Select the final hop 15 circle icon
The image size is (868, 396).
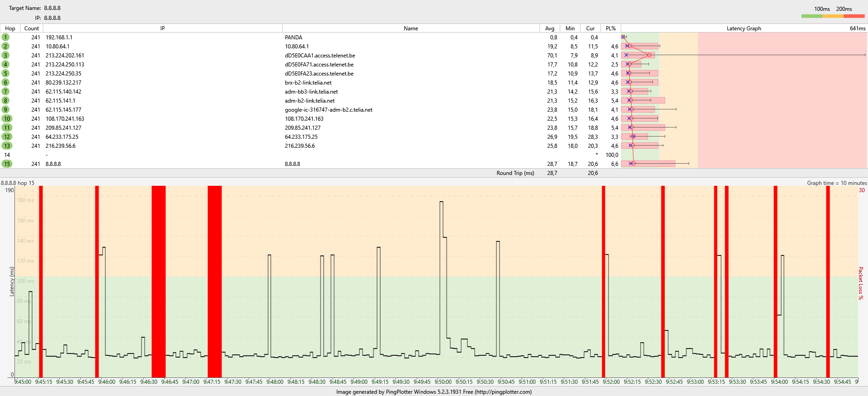point(7,164)
